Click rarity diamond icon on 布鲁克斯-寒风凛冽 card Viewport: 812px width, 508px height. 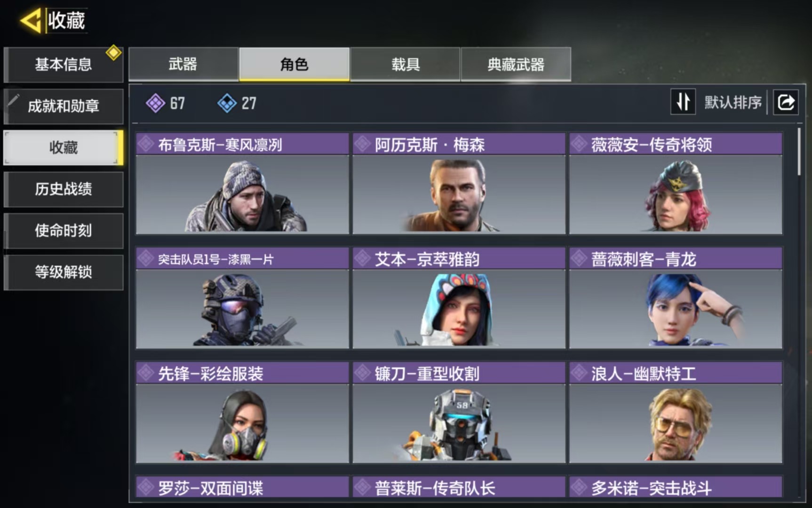(x=146, y=144)
